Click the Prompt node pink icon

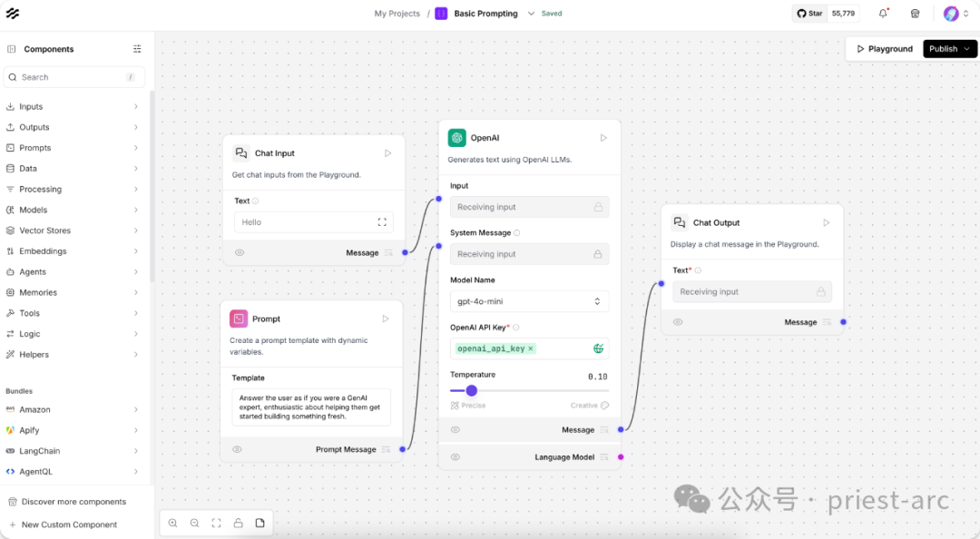(239, 318)
